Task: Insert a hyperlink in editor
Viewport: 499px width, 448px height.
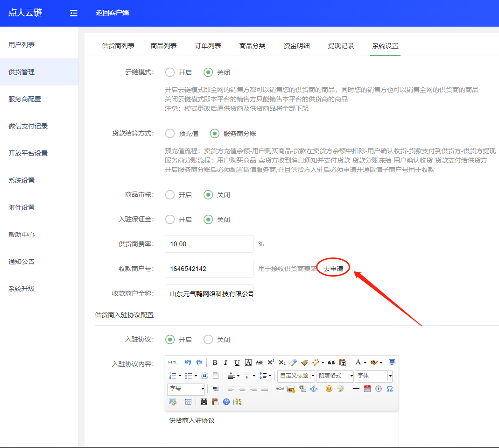Action: point(280,389)
